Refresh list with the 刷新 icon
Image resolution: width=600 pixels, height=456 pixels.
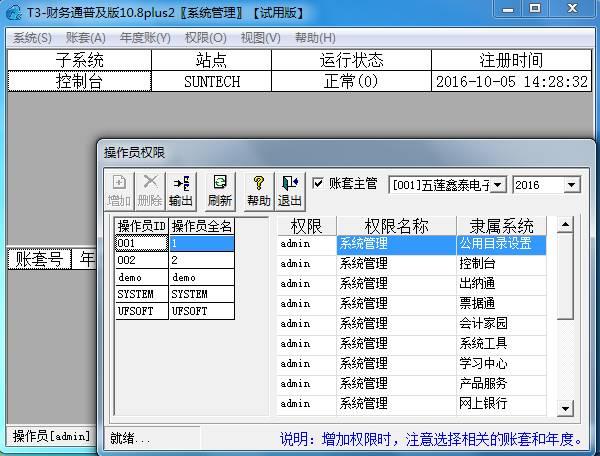pos(220,191)
